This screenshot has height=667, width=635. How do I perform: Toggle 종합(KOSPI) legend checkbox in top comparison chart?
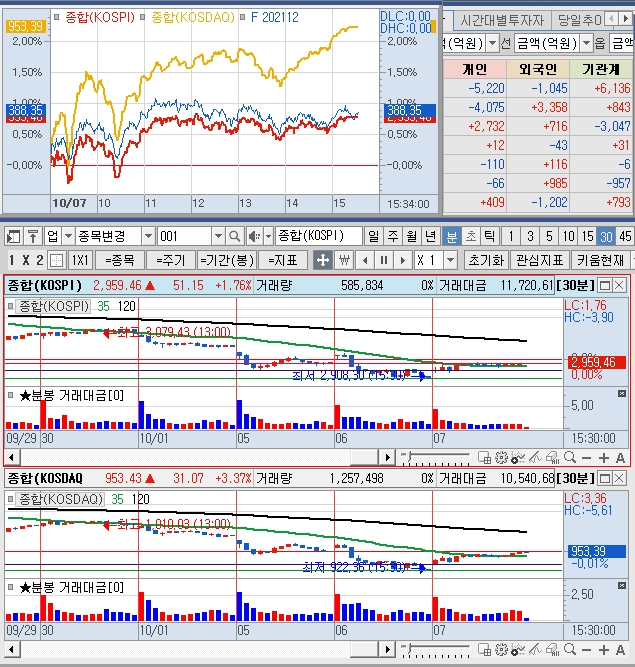pyautogui.click(x=57, y=17)
